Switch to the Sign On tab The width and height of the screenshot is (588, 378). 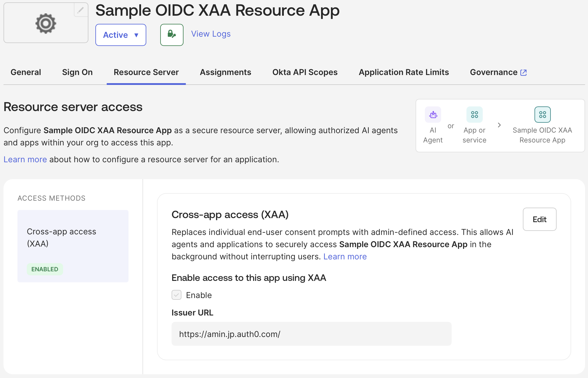coord(77,72)
